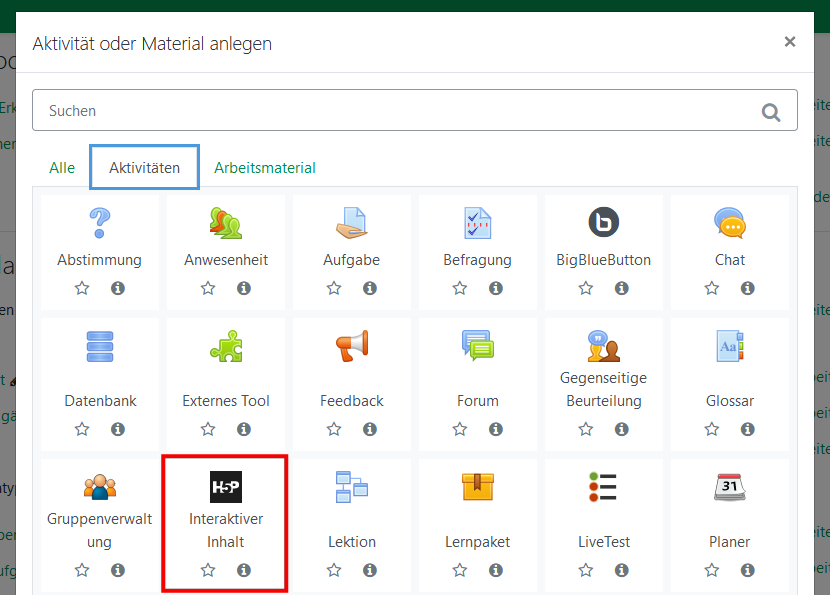Pick the Datenbank activity icon
The image size is (830, 595).
[x=99, y=346]
